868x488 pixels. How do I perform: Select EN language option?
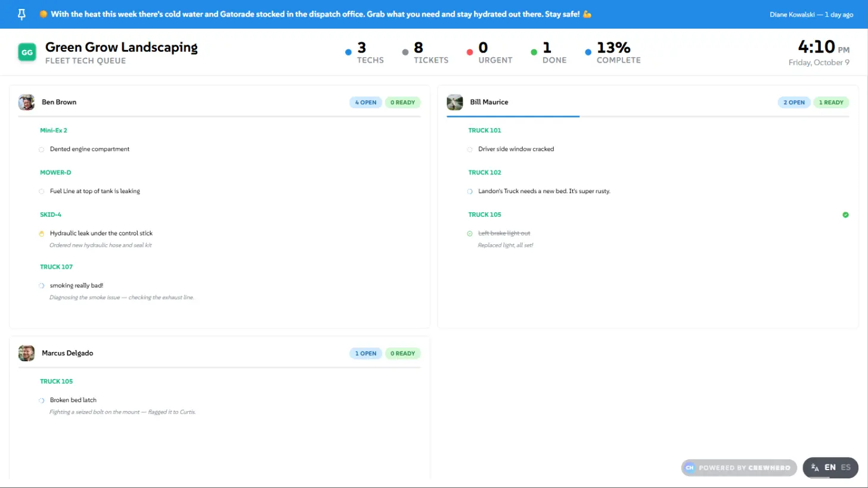tap(830, 468)
